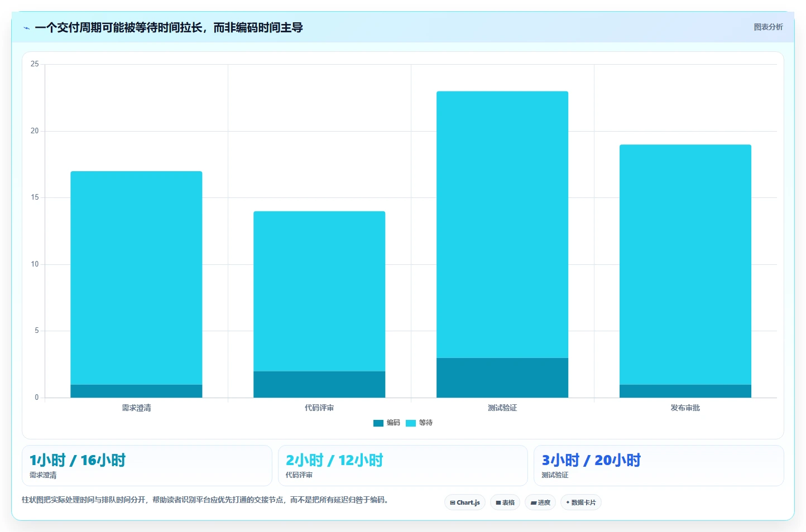Click the 测试验证 caption in the third card
Screen dimensions: 806x532
(555, 475)
